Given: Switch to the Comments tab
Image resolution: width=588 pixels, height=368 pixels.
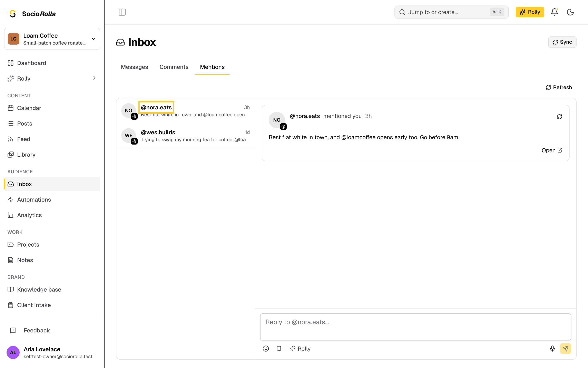Looking at the screenshot, I should tap(174, 67).
